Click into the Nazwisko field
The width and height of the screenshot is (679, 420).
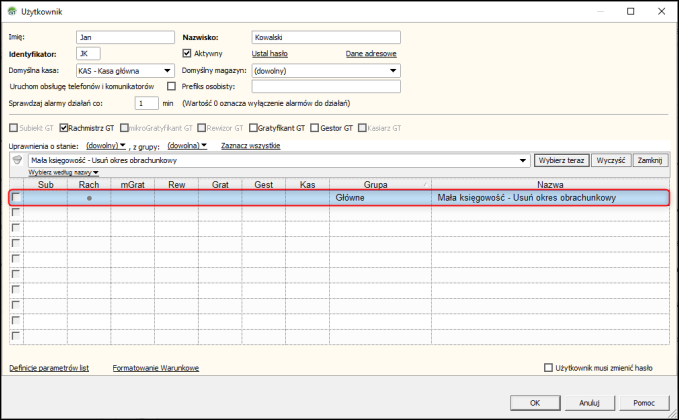click(326, 37)
